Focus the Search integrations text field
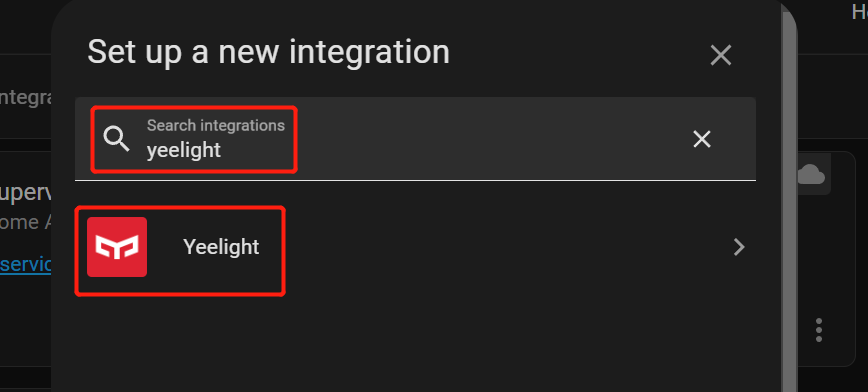The image size is (868, 392). (x=415, y=139)
